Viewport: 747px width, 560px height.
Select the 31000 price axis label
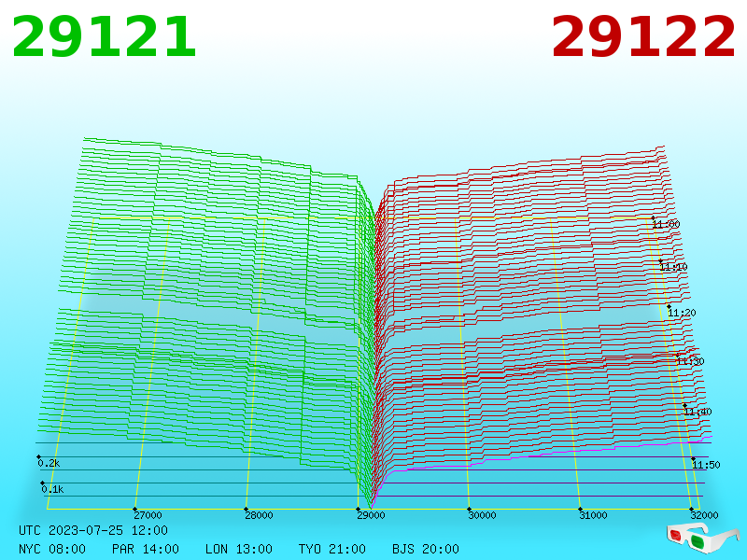(x=593, y=515)
